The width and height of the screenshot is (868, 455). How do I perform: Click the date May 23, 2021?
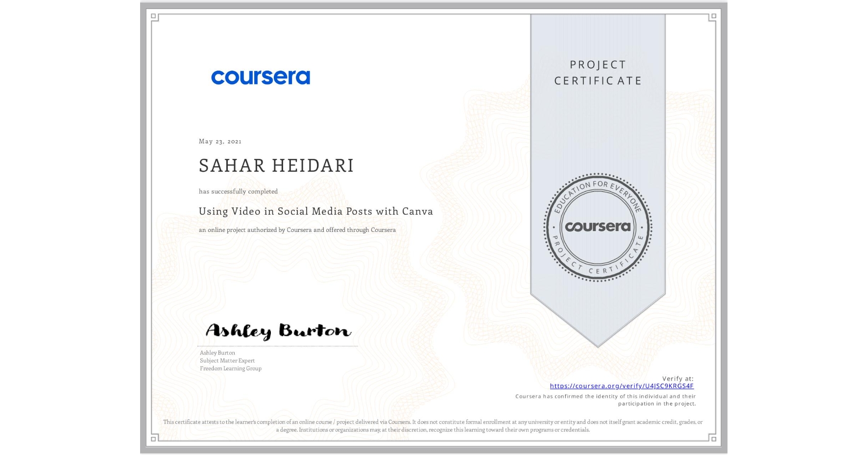pos(220,141)
